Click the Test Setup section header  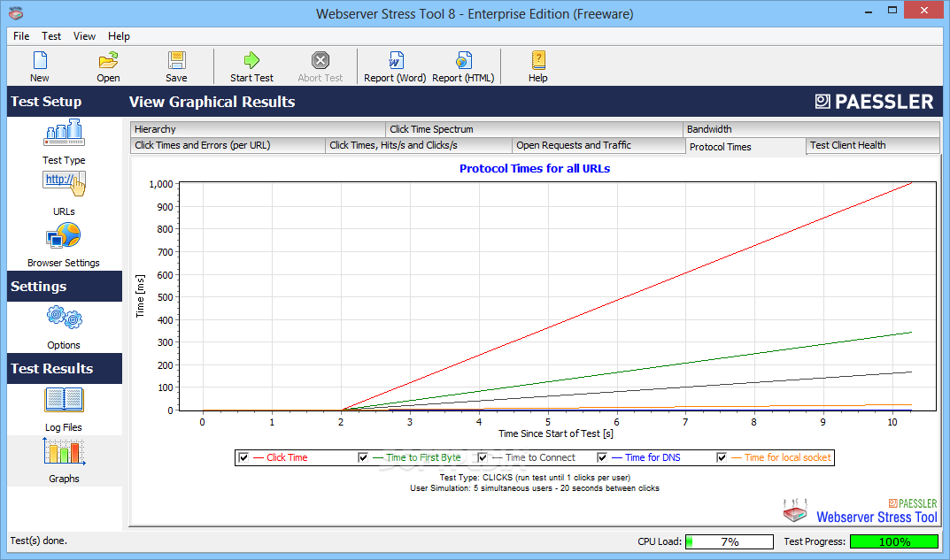coord(65,102)
